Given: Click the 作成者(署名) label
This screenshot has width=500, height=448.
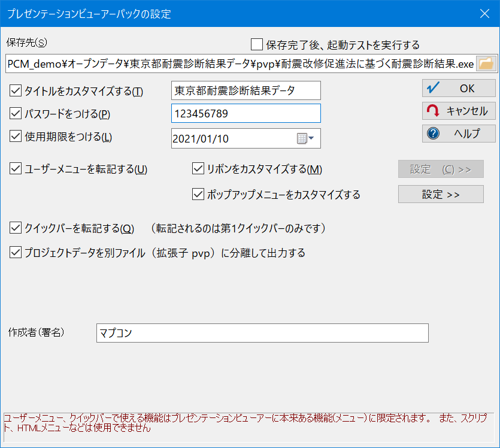Looking at the screenshot, I should tap(36, 332).
